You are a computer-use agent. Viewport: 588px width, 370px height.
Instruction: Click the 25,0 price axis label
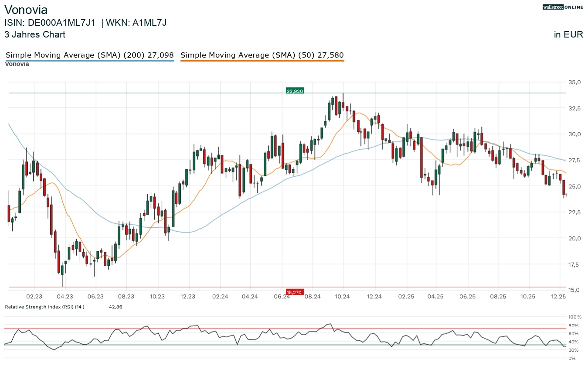tap(574, 186)
